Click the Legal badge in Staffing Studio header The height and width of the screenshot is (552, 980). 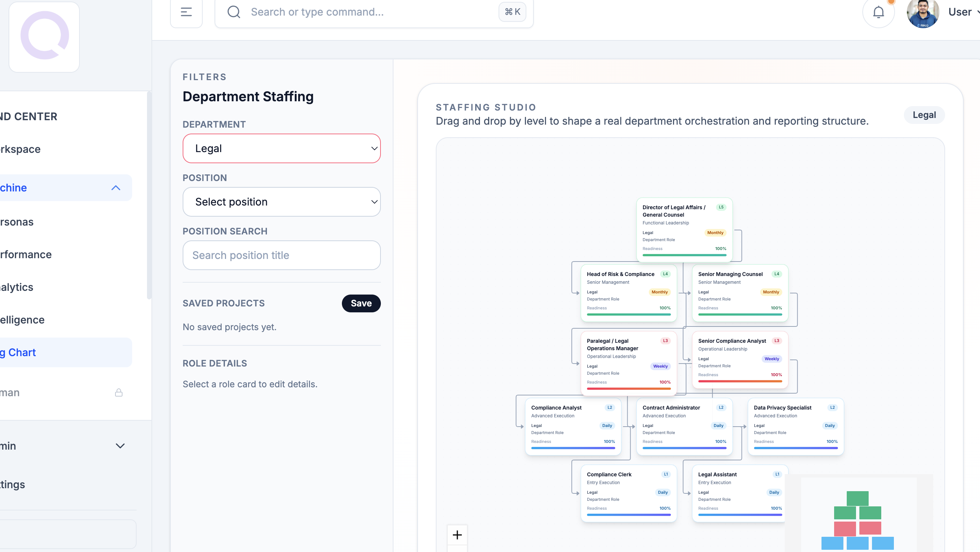(924, 115)
